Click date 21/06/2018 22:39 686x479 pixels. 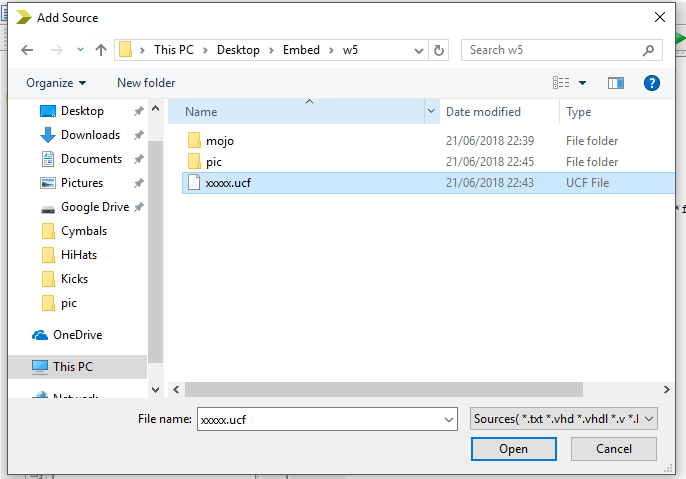click(490, 141)
